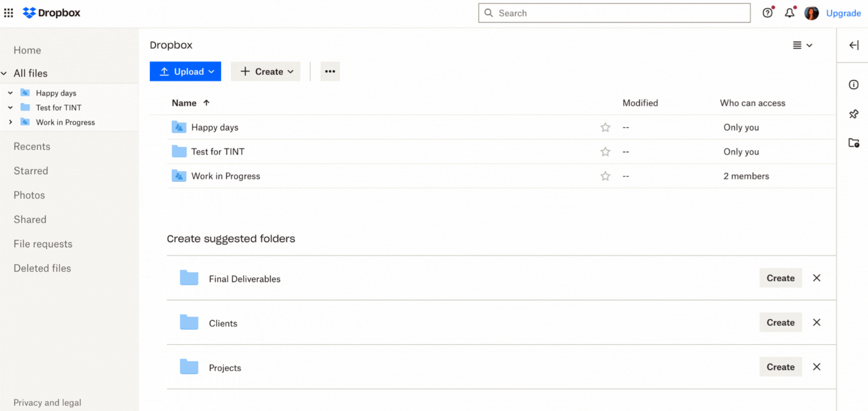Click the Projects suggested folder icon

click(189, 367)
